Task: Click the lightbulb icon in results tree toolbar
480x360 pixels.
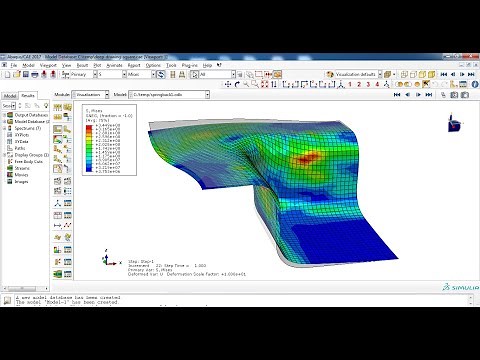Action: click(x=46, y=106)
